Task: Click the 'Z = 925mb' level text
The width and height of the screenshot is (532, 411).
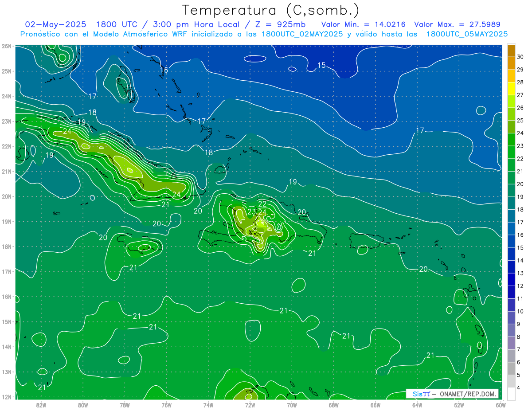Action: click(281, 24)
